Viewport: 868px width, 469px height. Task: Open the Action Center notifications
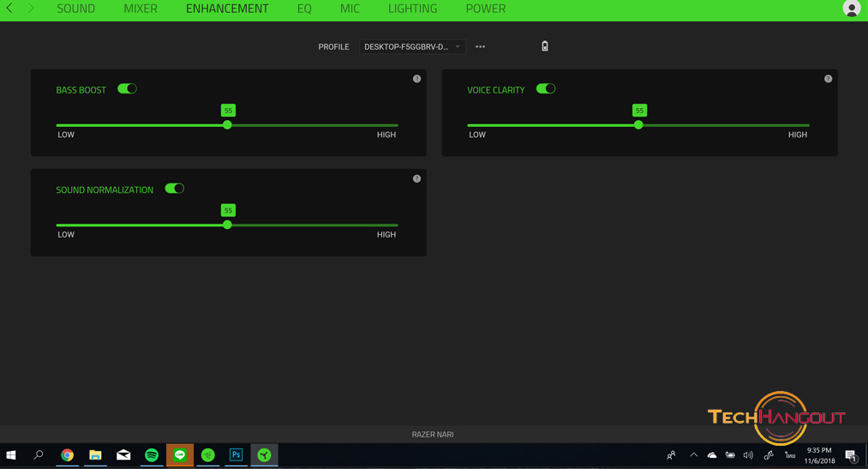[852, 456]
